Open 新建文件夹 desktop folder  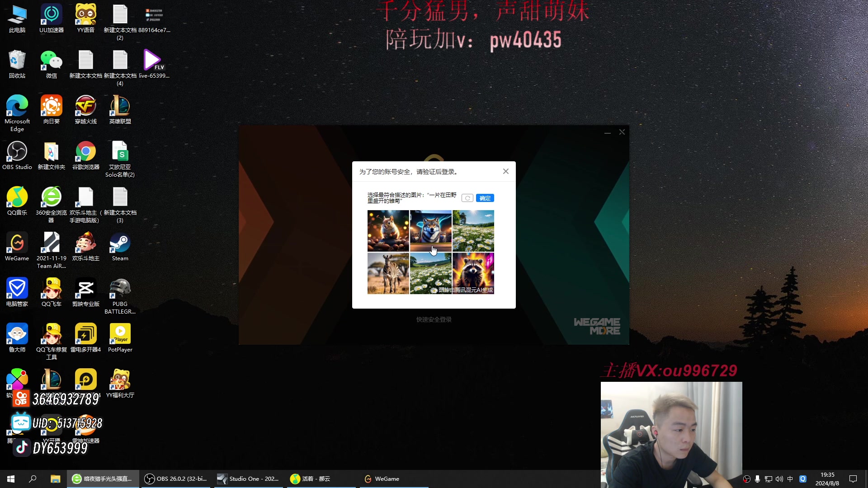point(52,156)
